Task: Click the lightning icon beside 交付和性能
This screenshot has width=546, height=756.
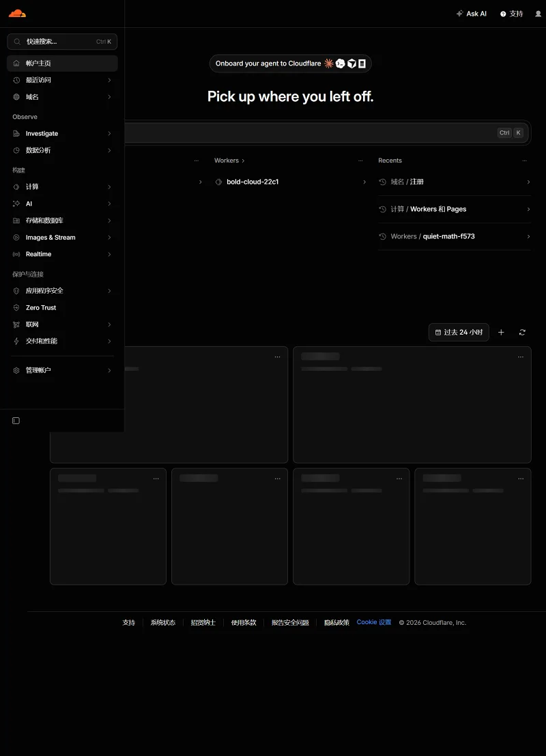Action: (16, 341)
